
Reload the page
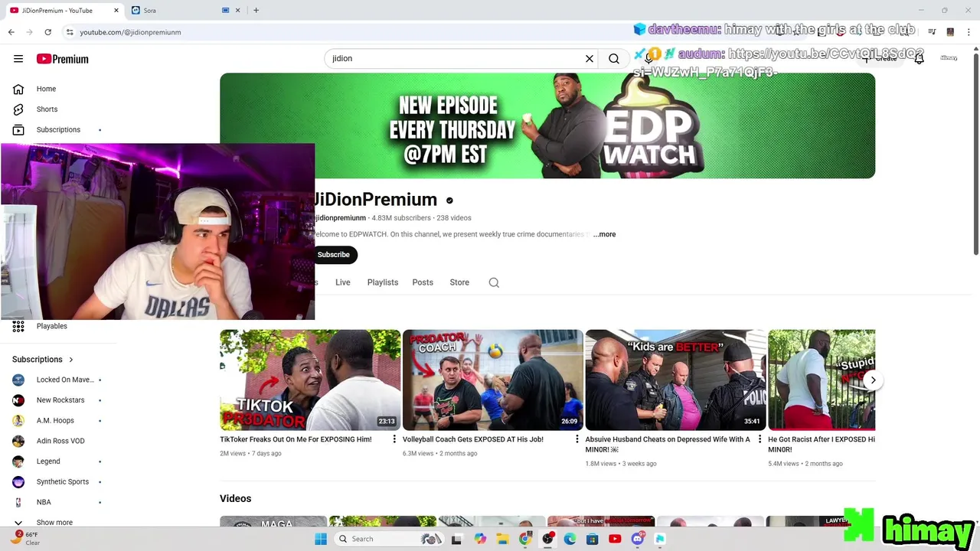tap(47, 32)
